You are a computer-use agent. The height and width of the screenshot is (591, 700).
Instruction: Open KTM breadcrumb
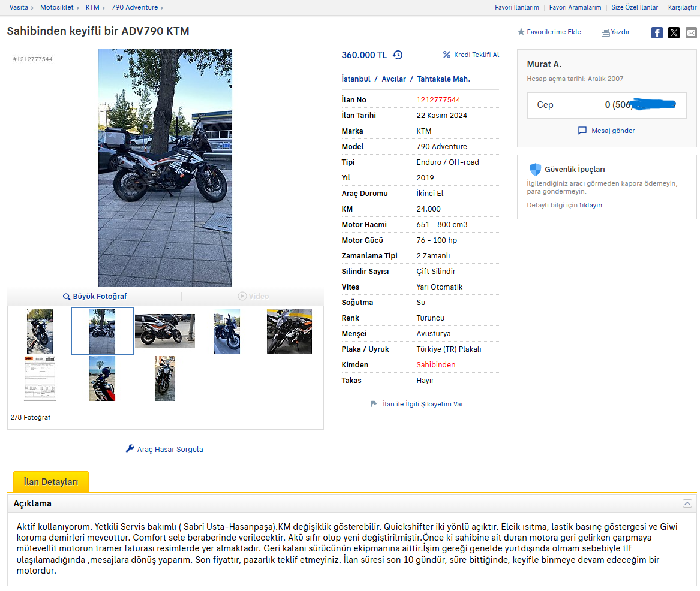point(92,8)
